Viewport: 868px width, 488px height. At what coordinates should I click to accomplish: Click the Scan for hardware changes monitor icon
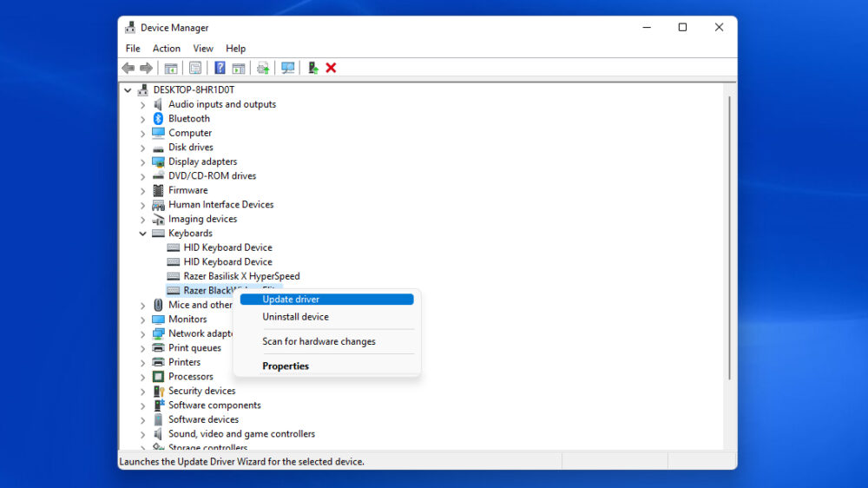pyautogui.click(x=288, y=68)
